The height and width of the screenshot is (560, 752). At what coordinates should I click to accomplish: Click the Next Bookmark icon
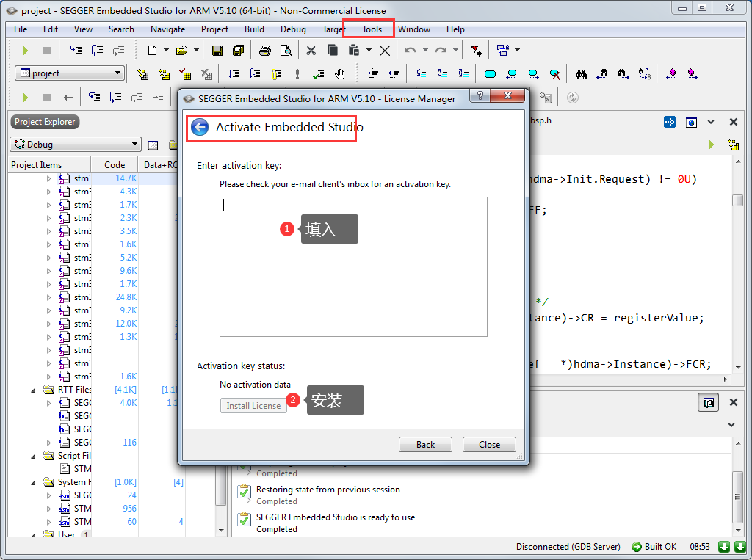(x=533, y=74)
